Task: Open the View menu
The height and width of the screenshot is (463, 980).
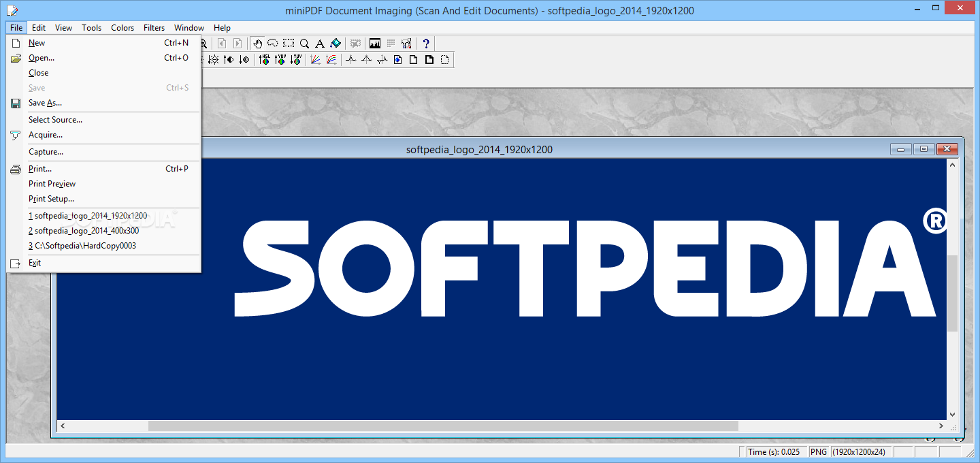Action: point(64,28)
